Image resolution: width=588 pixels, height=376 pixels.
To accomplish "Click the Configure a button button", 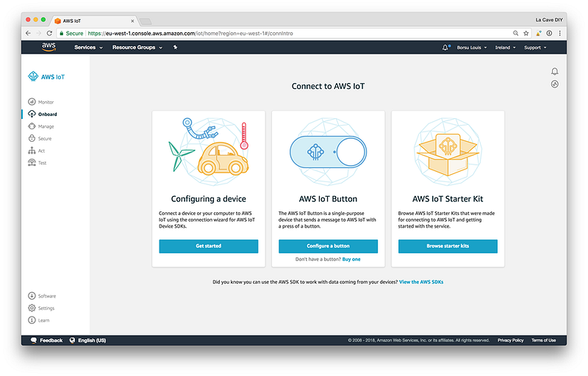I will click(328, 246).
